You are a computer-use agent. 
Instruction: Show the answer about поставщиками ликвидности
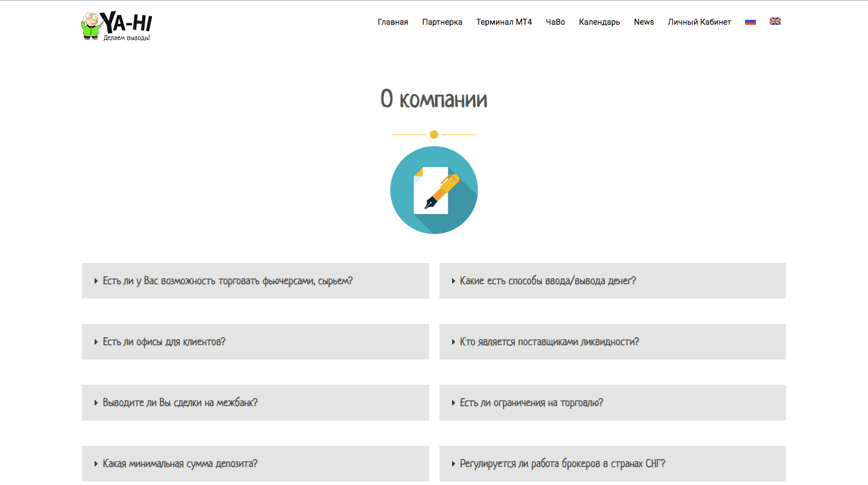(x=549, y=341)
